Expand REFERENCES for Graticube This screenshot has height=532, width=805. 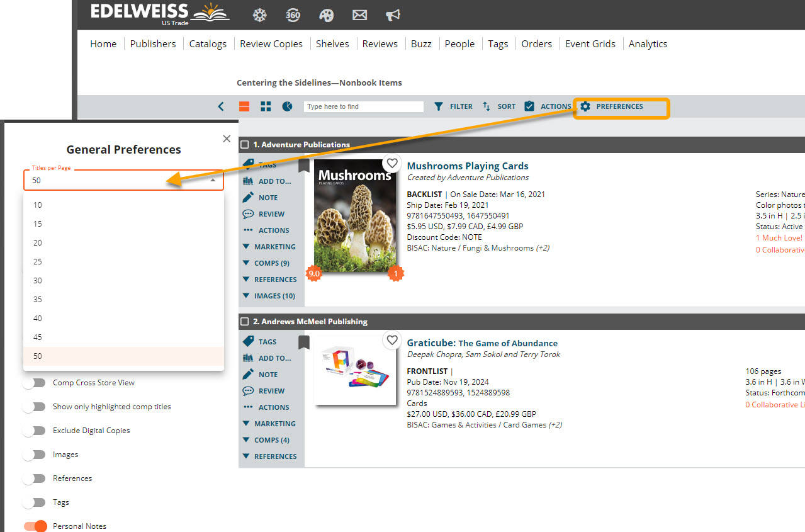270,456
